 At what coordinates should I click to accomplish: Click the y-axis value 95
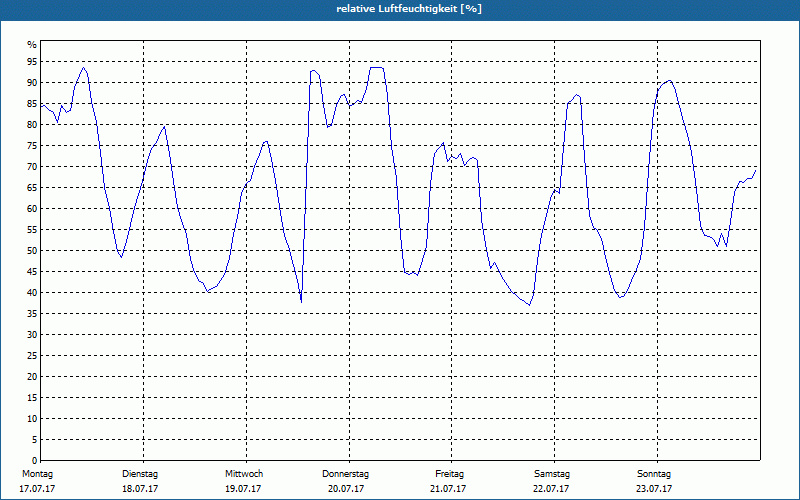point(32,62)
